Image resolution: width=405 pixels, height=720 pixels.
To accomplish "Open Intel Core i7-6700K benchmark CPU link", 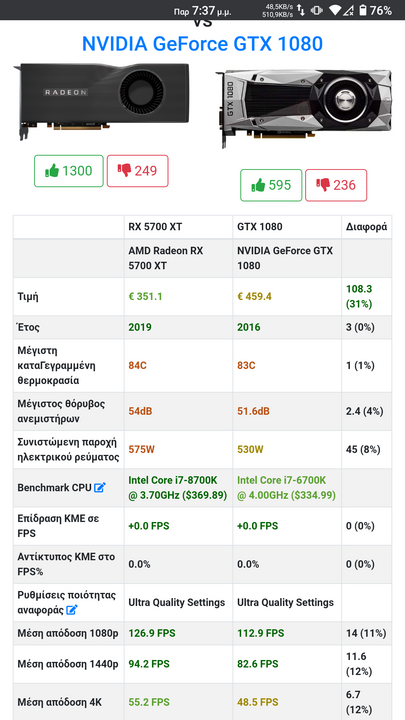I will click(287, 488).
